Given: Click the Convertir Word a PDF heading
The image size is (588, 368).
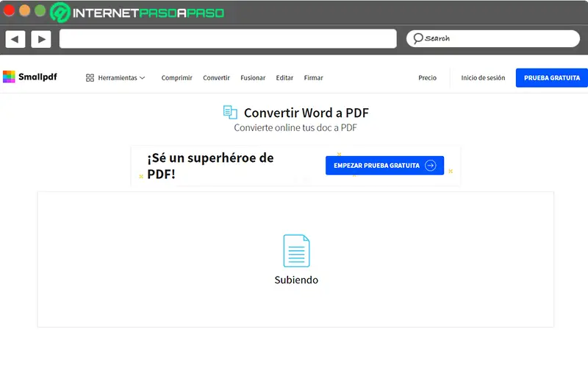Looking at the screenshot, I should pyautogui.click(x=306, y=113).
